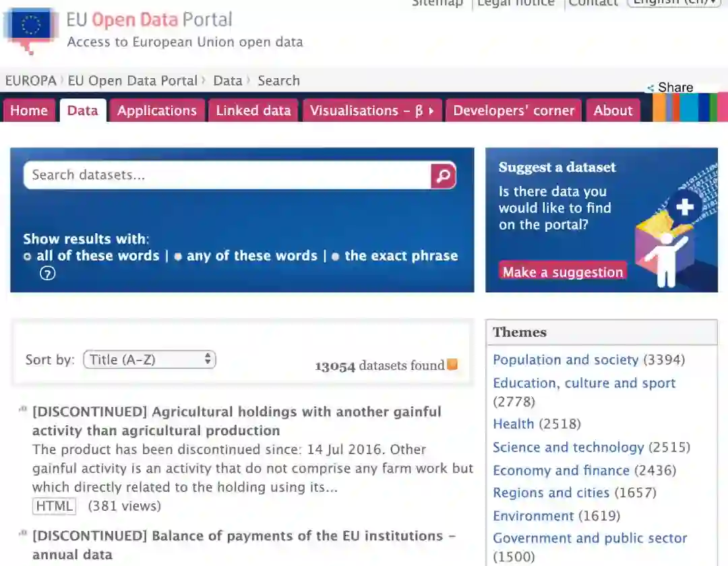Screen dimensions: 728x566
Task: Click the orange RSS feed icon
Action: point(452,365)
